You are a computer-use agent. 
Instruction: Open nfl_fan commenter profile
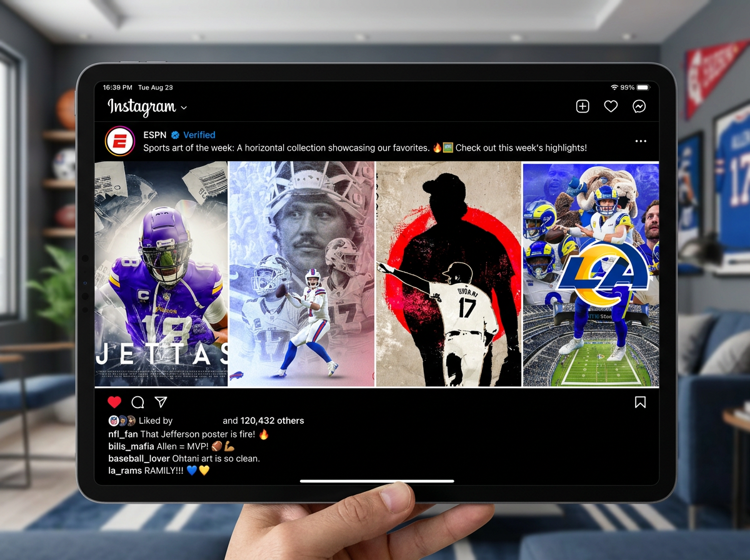pyautogui.click(x=123, y=434)
